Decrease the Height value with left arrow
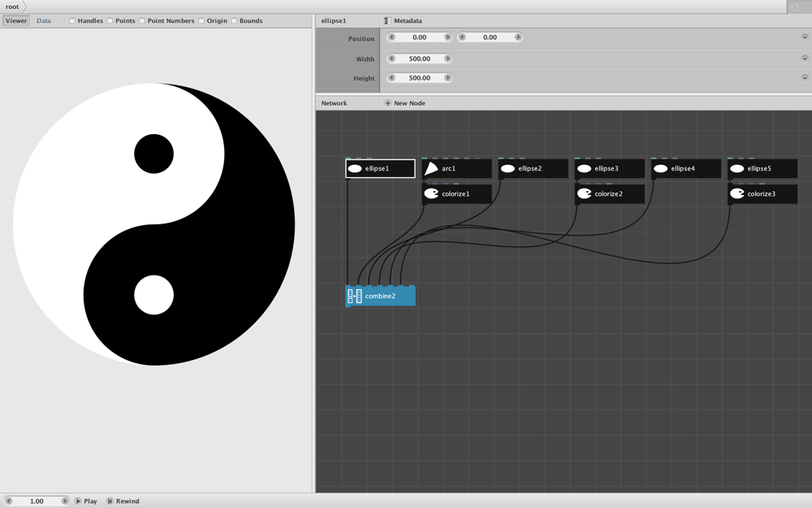812x508 pixels. (391, 78)
